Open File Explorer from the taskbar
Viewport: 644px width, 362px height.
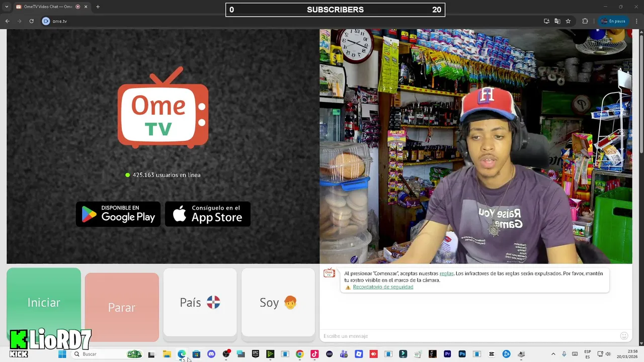pyautogui.click(x=167, y=354)
